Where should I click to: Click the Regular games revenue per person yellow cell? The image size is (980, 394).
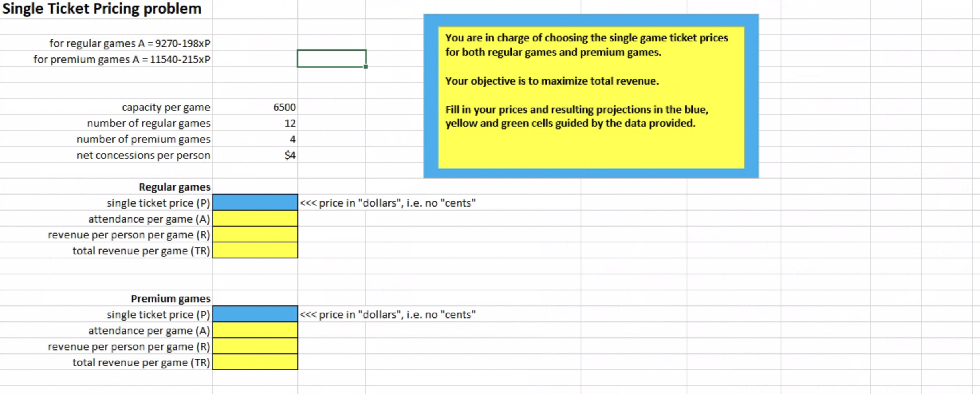[x=255, y=234]
